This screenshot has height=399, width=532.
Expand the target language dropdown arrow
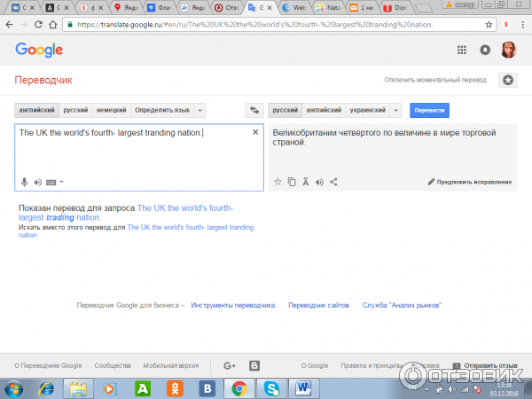point(395,110)
